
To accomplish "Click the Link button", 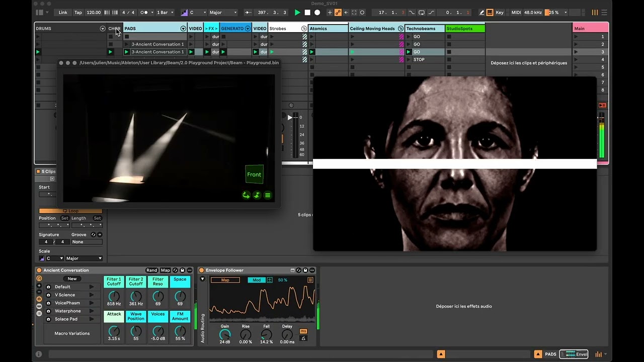I will 63,13.
